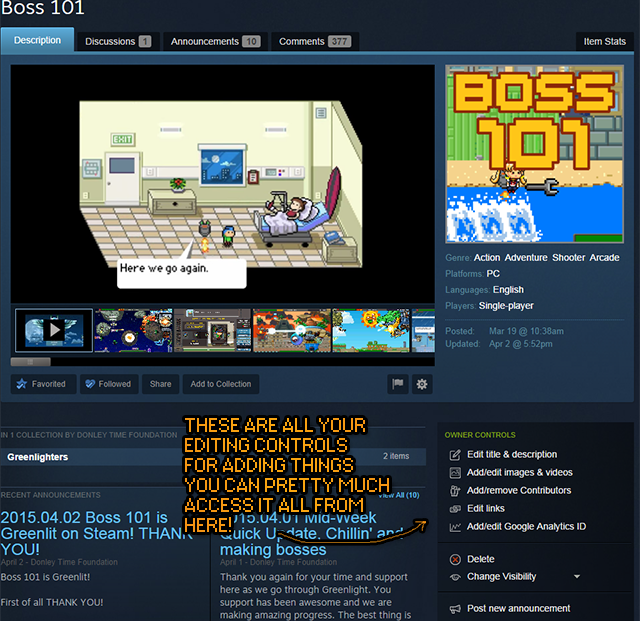The height and width of the screenshot is (621, 640).
Task: Click the Action genre link
Action: (x=487, y=258)
